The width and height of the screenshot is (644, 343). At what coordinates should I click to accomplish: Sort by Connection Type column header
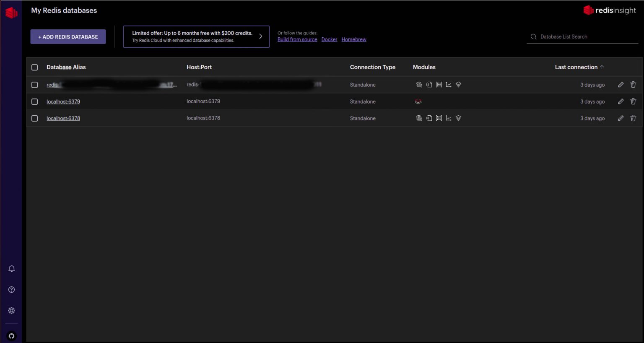click(x=372, y=67)
